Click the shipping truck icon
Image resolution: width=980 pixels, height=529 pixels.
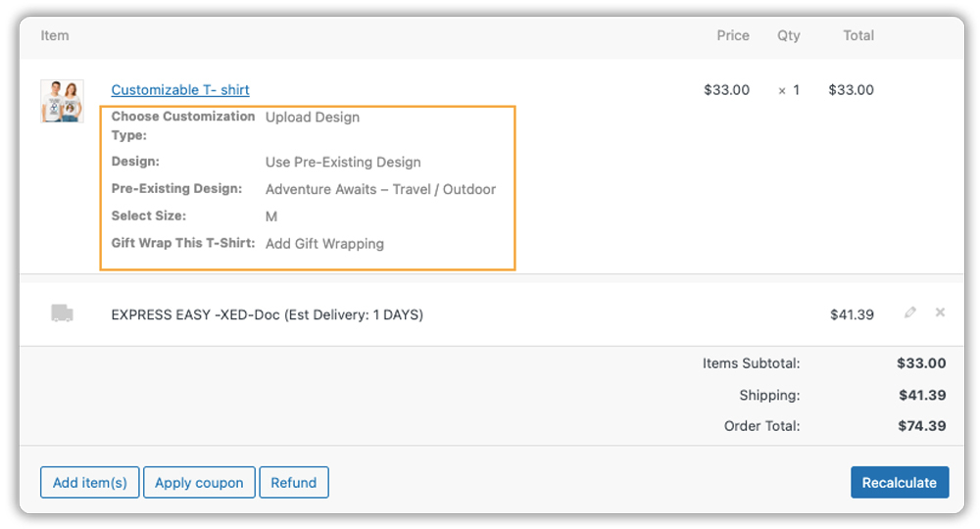[x=62, y=313]
